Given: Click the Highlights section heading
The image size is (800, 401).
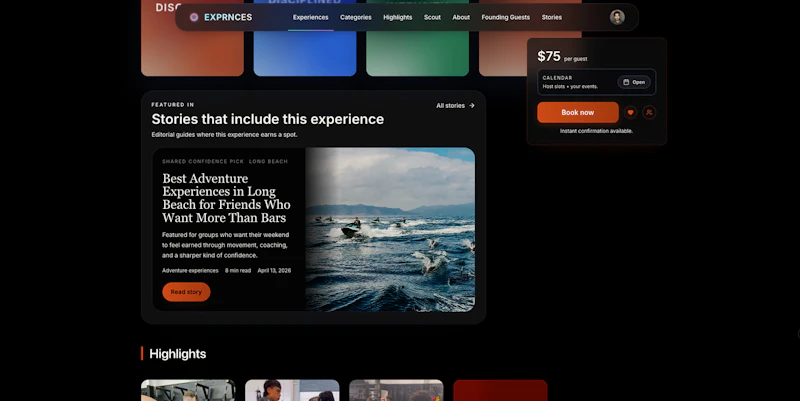Looking at the screenshot, I should [178, 354].
